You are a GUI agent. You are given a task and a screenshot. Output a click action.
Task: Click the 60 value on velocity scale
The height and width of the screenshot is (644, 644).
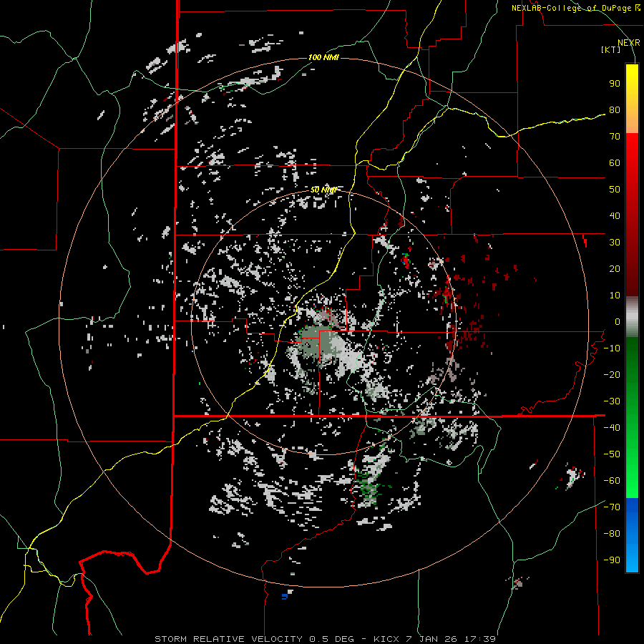coord(615,163)
